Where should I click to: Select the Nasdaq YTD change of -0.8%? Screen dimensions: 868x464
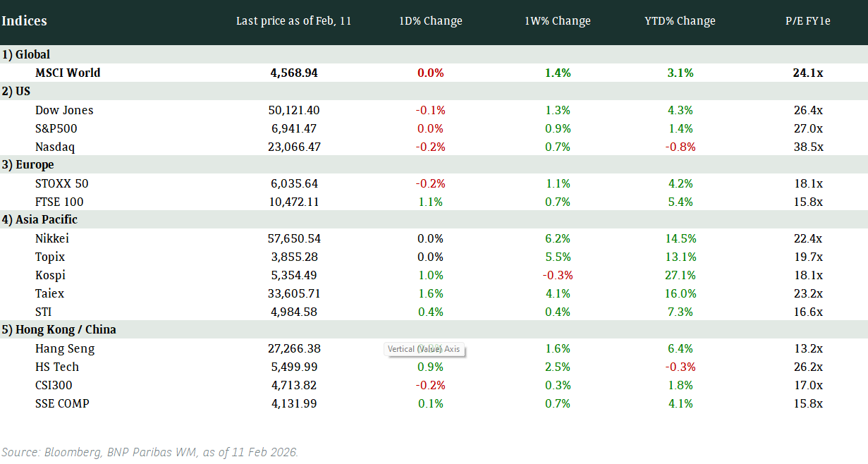pos(680,147)
